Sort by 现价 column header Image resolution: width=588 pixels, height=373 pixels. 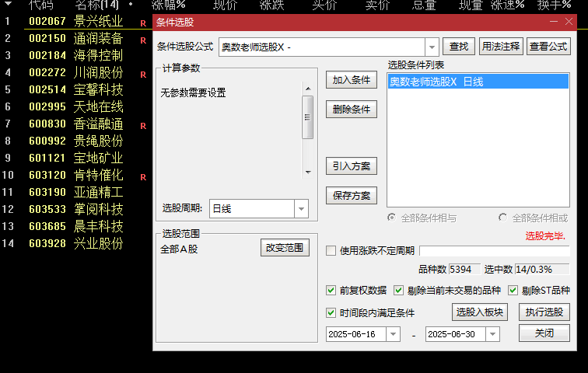225,5
